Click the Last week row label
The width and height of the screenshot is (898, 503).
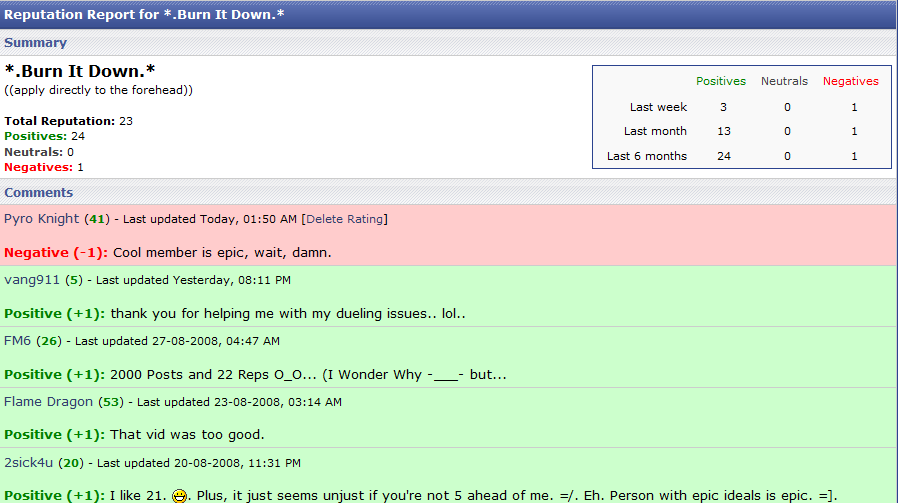(658, 107)
